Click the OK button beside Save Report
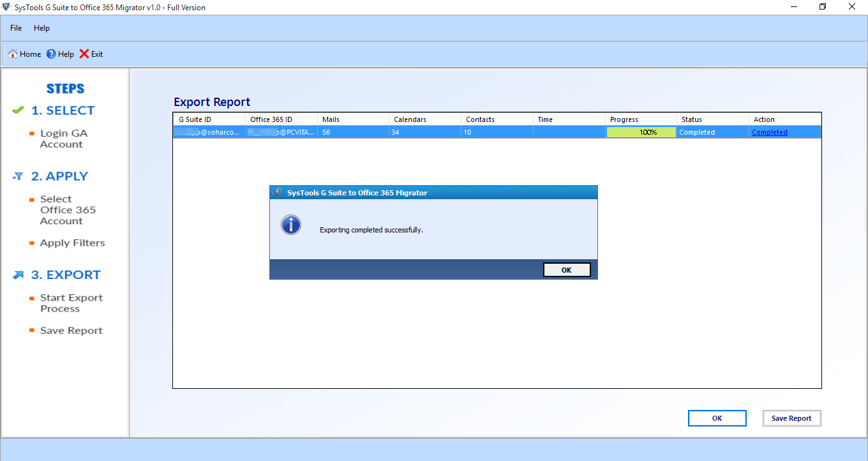 tap(717, 418)
